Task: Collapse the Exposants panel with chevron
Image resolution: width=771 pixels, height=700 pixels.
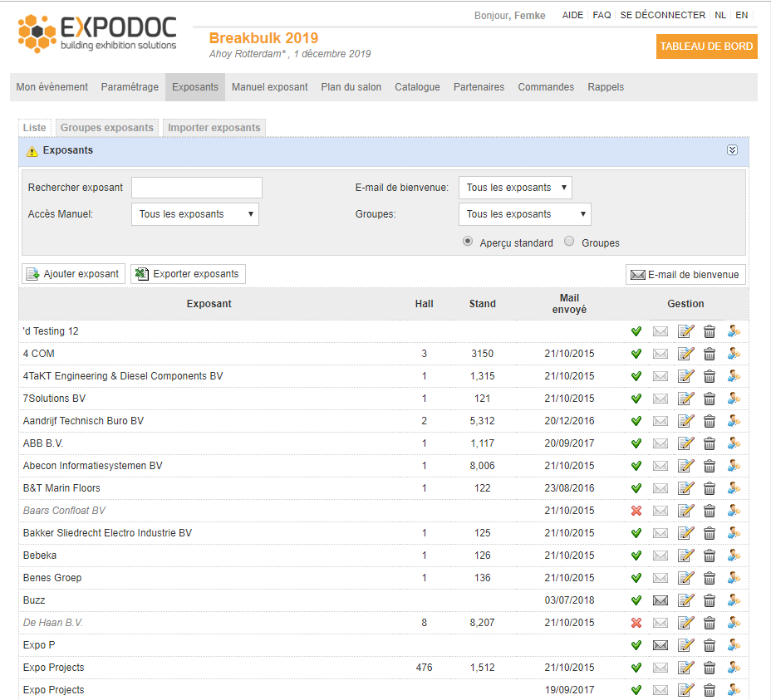Action: pyautogui.click(x=732, y=150)
